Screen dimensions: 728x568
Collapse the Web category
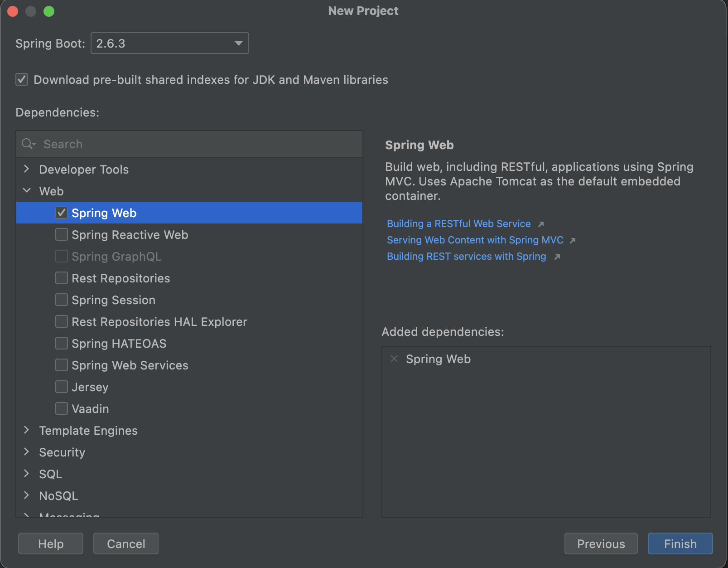pyautogui.click(x=26, y=191)
